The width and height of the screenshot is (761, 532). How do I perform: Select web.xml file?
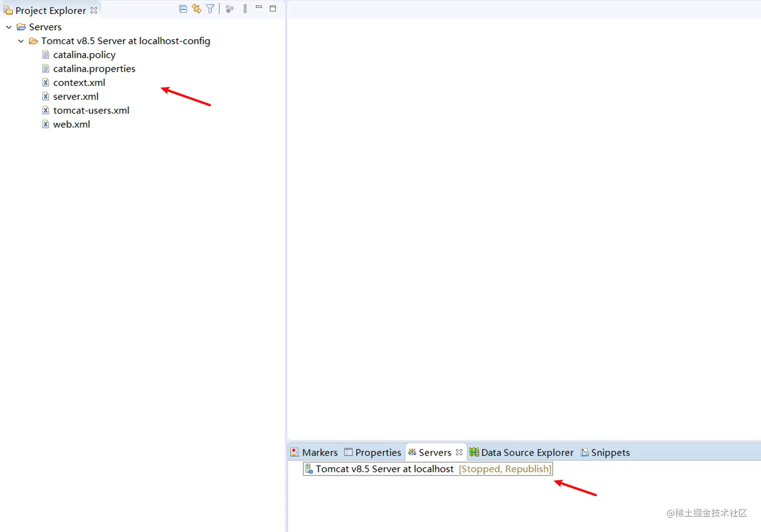click(x=71, y=124)
